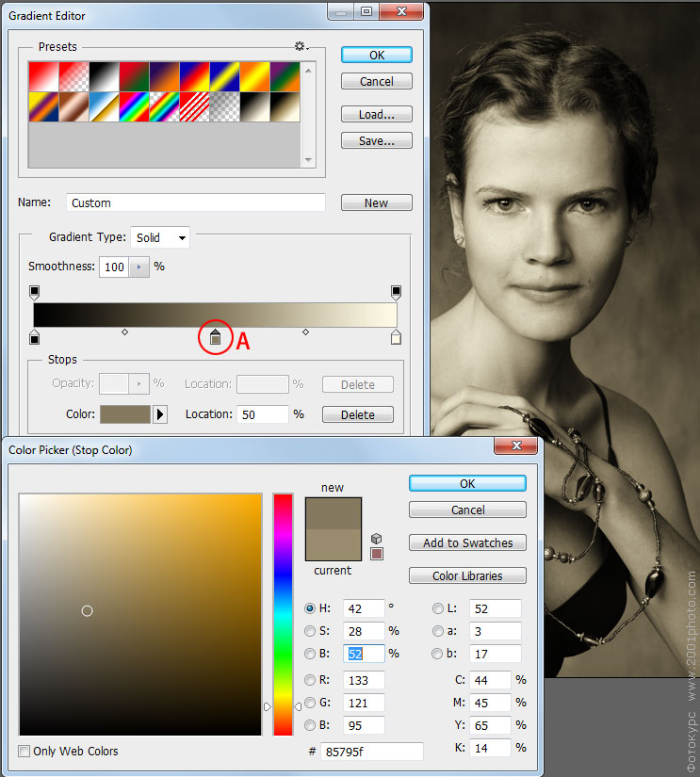Enable Only Web Colors checkbox

tap(24, 751)
